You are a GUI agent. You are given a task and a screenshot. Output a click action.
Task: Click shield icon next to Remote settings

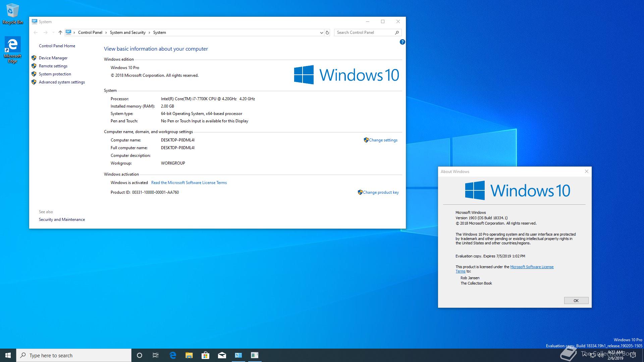point(34,66)
